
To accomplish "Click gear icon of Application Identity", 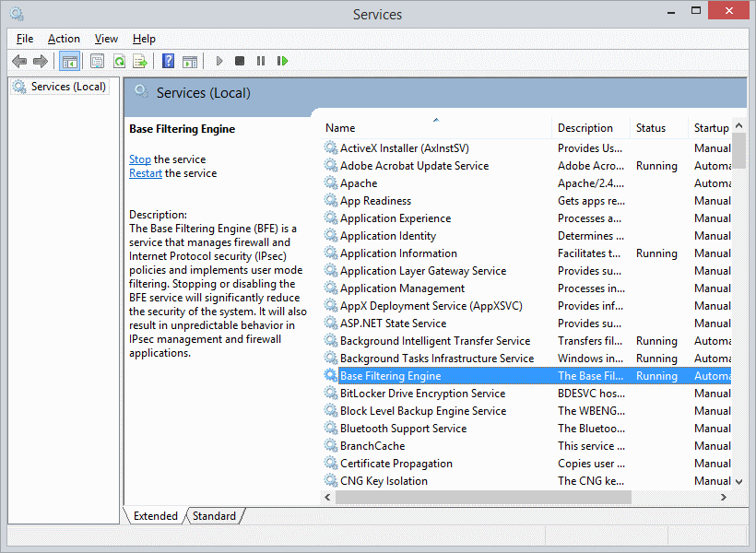I will (x=330, y=235).
